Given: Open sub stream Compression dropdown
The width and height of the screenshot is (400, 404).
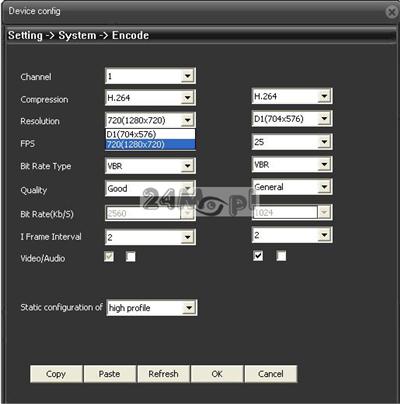Looking at the screenshot, I should (292, 96).
